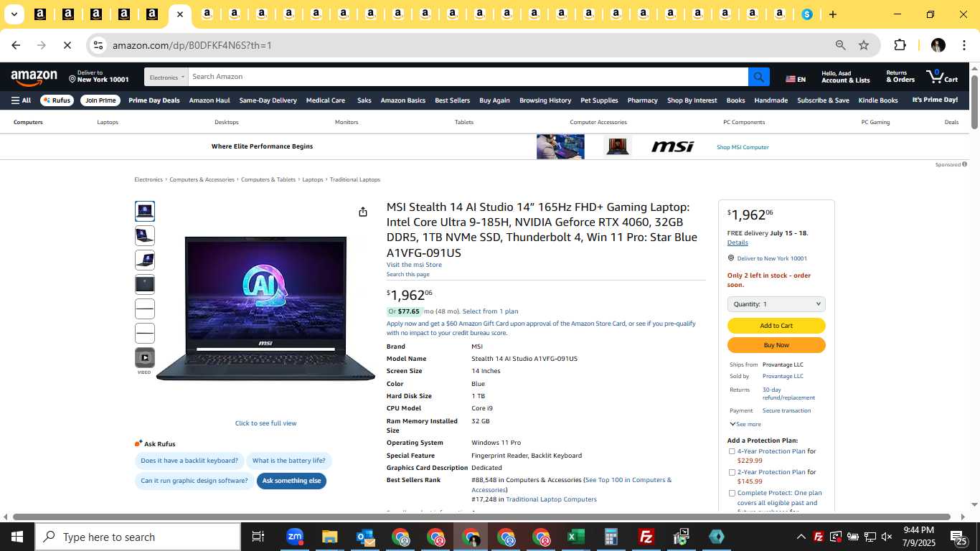Open the Rufus assistant button in nav bar

pyautogui.click(x=57, y=100)
